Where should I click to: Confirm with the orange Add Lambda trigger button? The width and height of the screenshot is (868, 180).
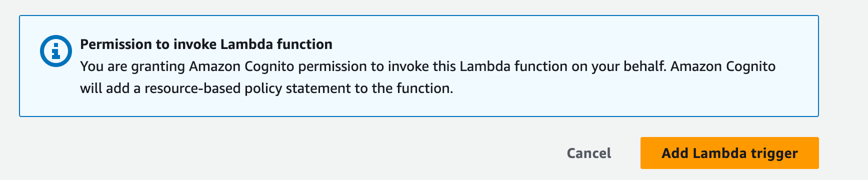coord(729,153)
